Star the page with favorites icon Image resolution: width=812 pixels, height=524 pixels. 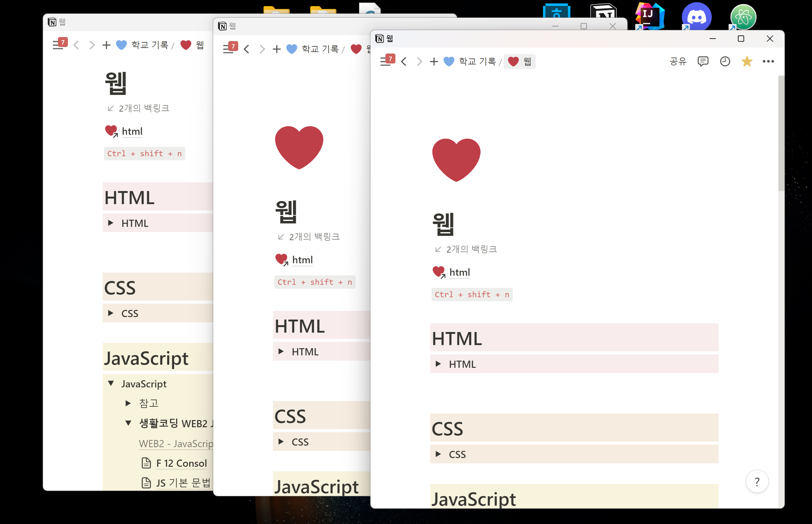click(x=746, y=62)
